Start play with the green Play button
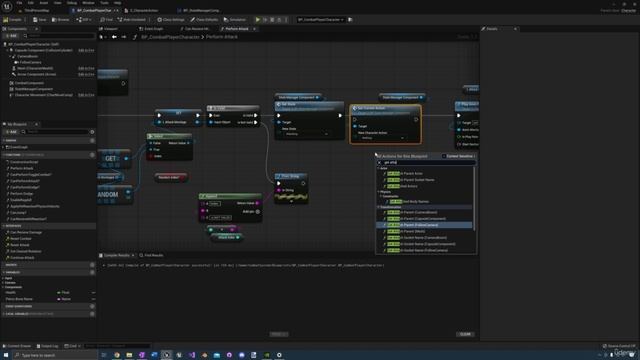Viewport: 640px width, 360px height. click(258, 20)
